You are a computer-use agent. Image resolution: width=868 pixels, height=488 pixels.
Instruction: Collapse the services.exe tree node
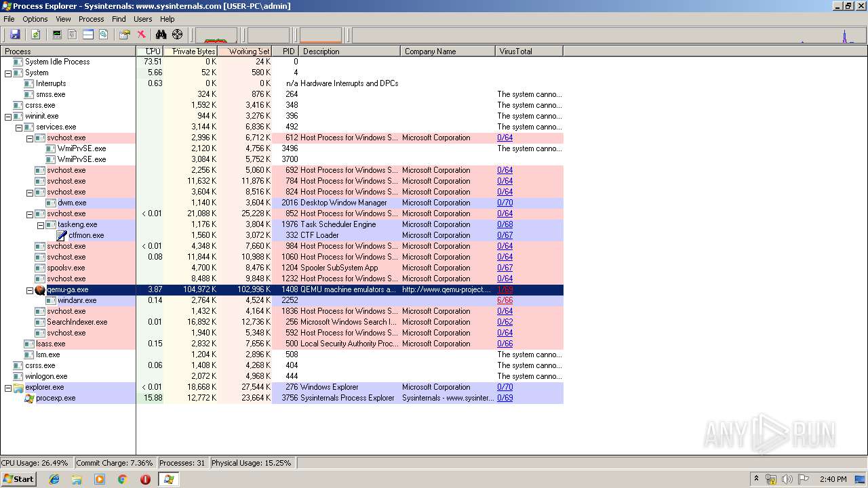19,127
